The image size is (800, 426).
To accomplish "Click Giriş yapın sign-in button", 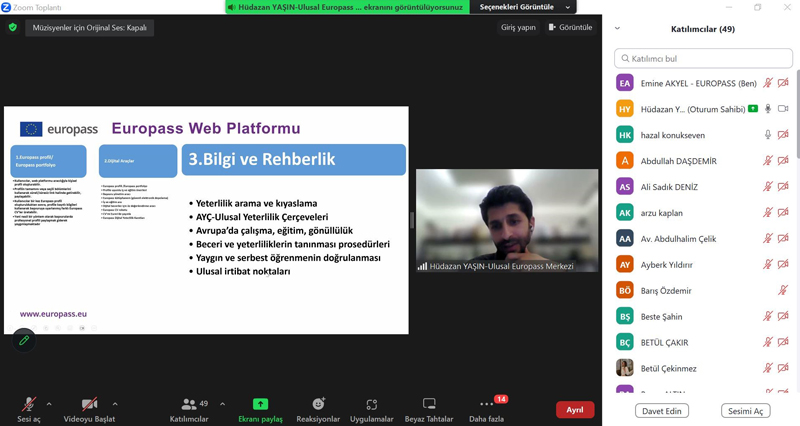I will [x=518, y=28].
